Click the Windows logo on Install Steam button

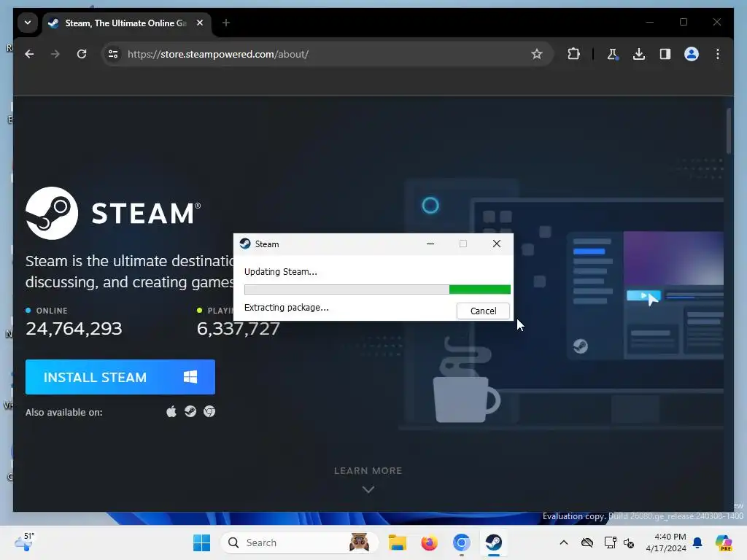tap(190, 377)
